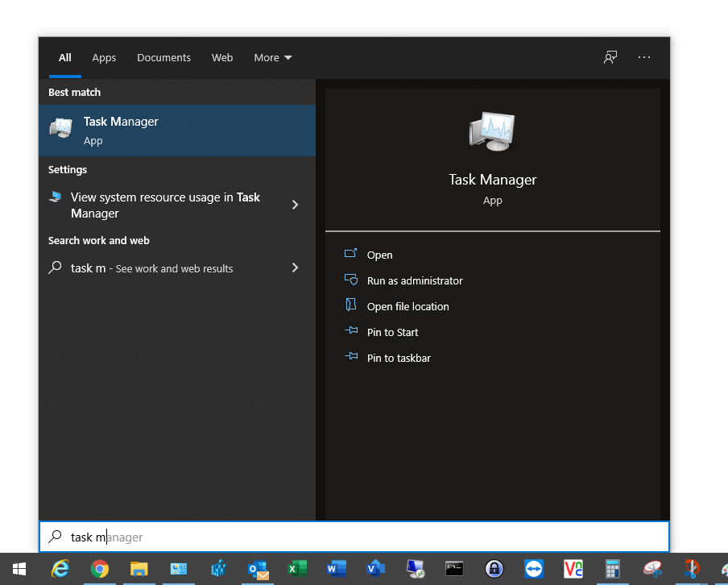Switch to the Apps search tab
The width and height of the screenshot is (728, 585).
click(104, 58)
